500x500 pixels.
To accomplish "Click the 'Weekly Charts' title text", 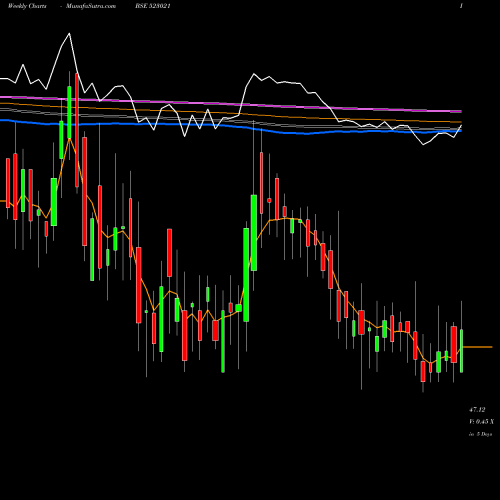I will pos(27,6).
